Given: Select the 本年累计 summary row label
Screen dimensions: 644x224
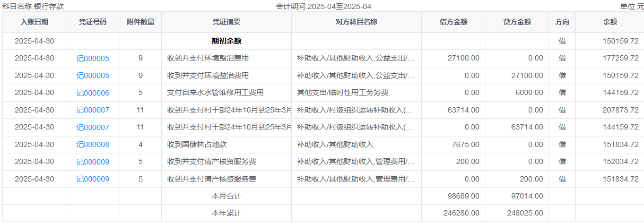Looking at the screenshot, I should pos(227,213).
